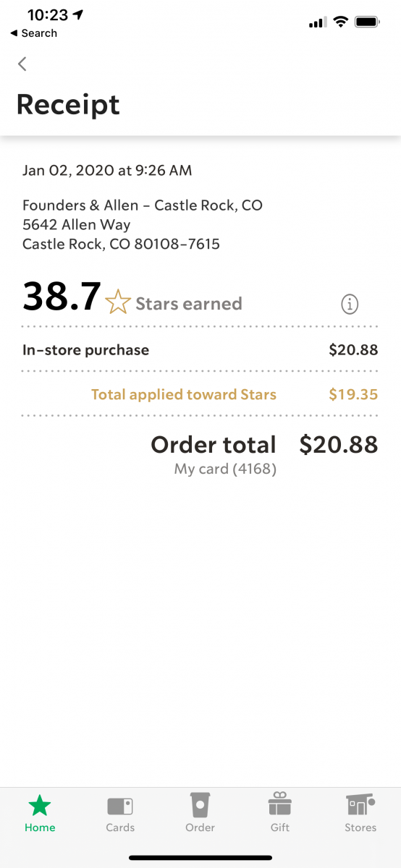The height and width of the screenshot is (868, 401).
Task: Open the Stars earned info icon
Action: pos(350,305)
